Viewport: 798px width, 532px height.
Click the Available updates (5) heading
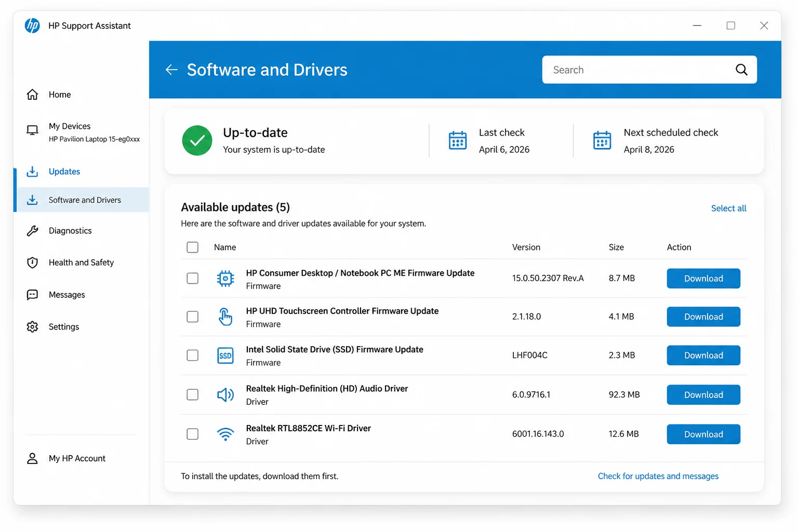pyautogui.click(x=235, y=207)
